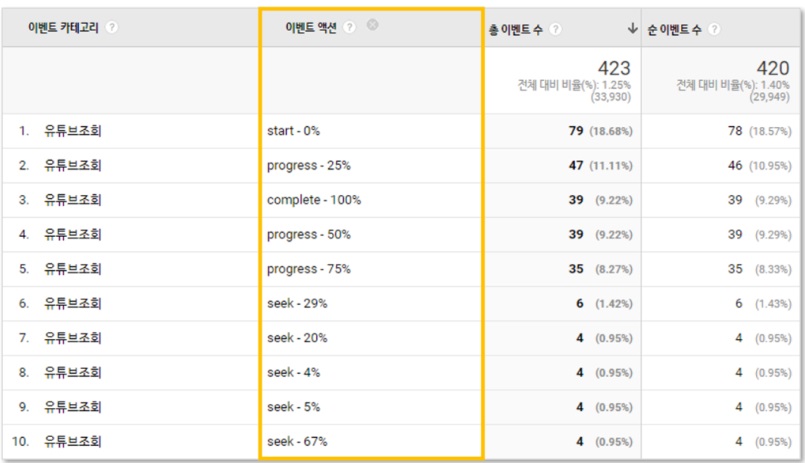
Task: Select the 'complete - 100%' action cell
Action: pos(314,200)
